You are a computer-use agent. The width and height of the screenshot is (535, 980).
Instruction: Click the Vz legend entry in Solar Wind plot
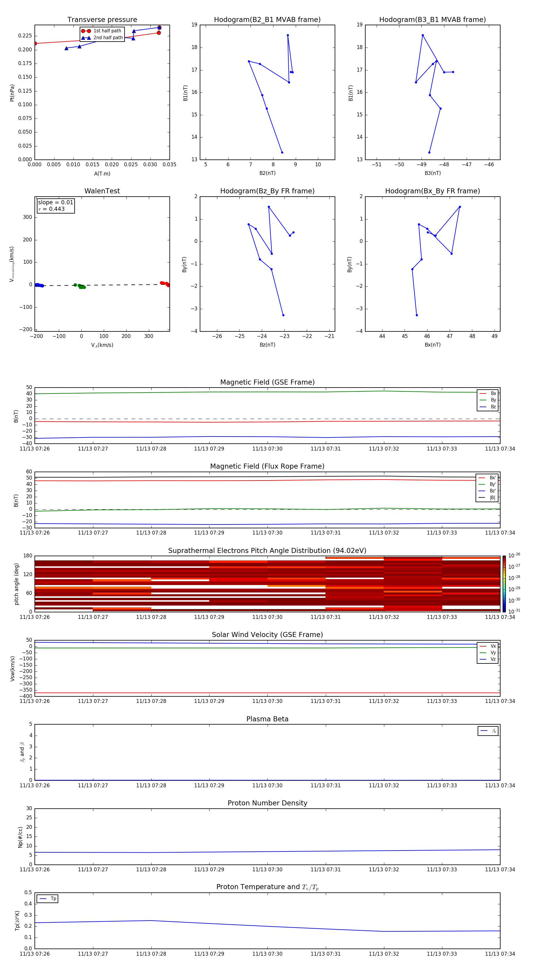pyautogui.click(x=488, y=659)
